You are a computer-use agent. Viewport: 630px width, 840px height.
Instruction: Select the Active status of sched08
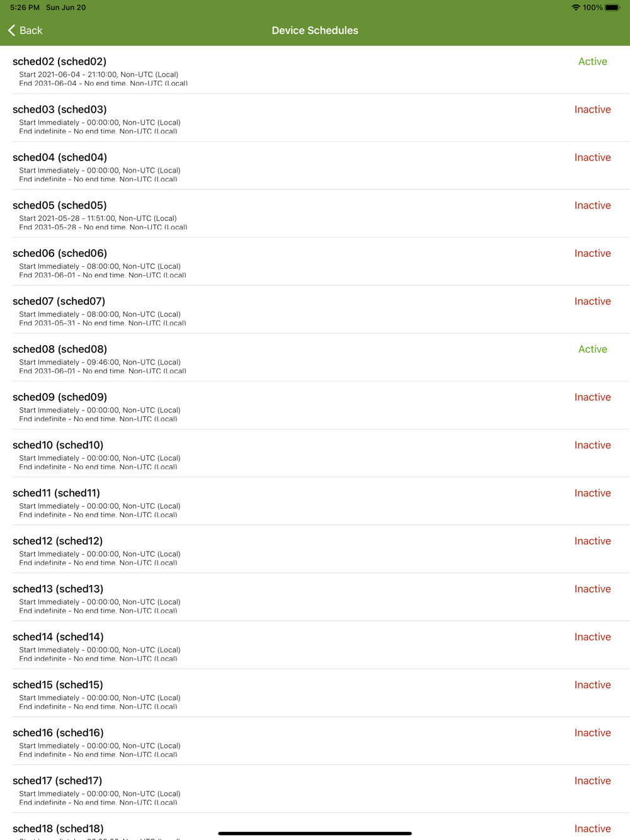coord(593,349)
